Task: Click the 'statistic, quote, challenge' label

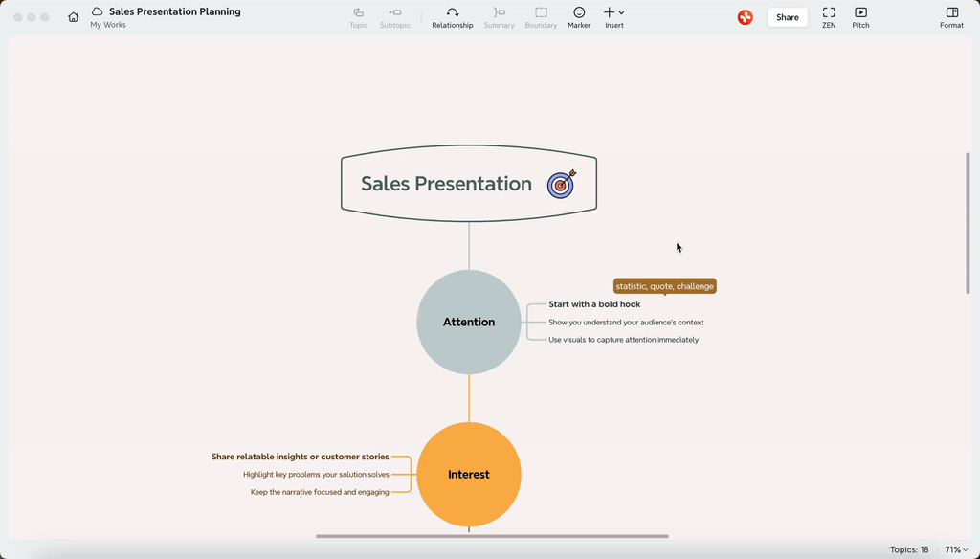Action: pos(664,285)
